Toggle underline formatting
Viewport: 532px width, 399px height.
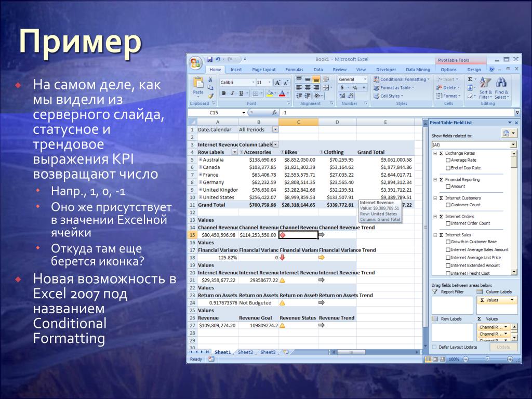[x=241, y=94]
